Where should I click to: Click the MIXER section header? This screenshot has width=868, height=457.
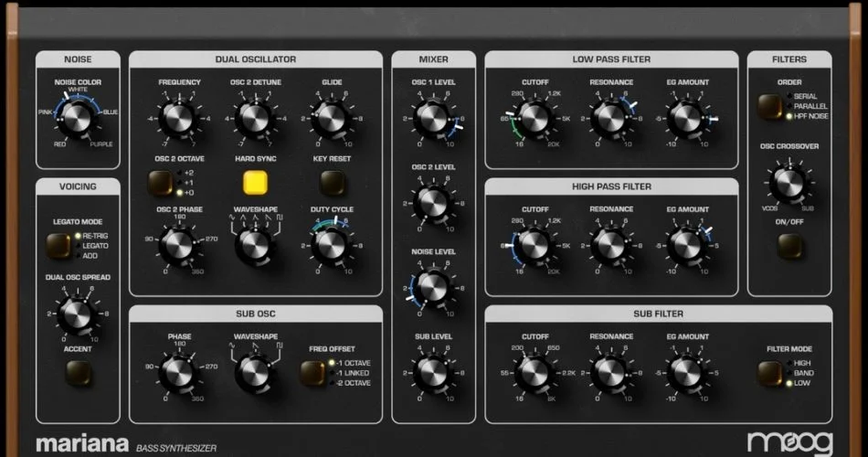pos(433,59)
